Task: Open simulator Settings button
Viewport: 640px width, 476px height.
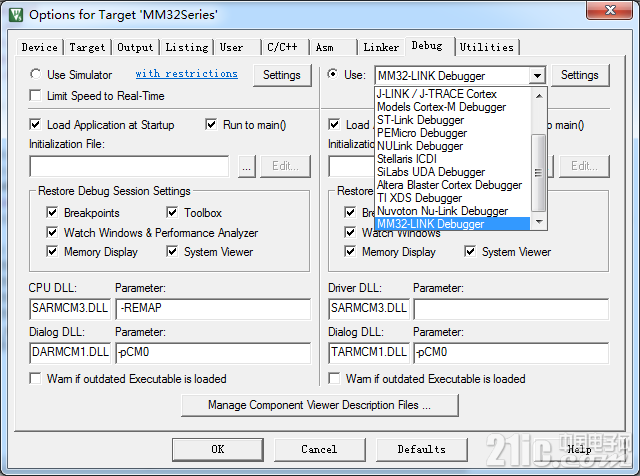Action: click(282, 75)
